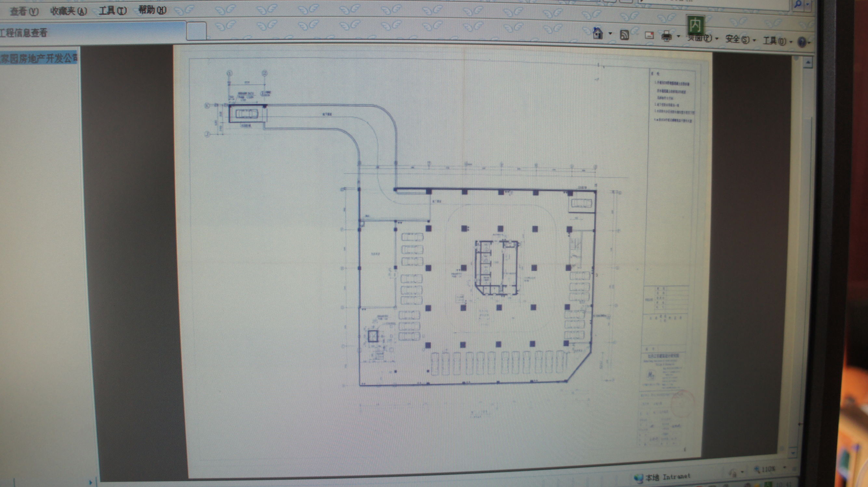Open the Home button dropdown arrow

click(610, 34)
